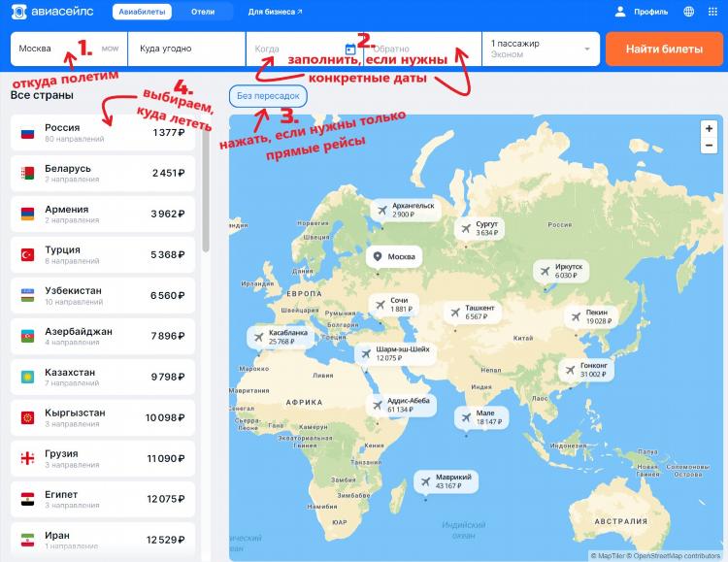Viewport: 728px width, 562px height.
Task: Open the apps grid menu icon
Action: [x=712, y=12]
